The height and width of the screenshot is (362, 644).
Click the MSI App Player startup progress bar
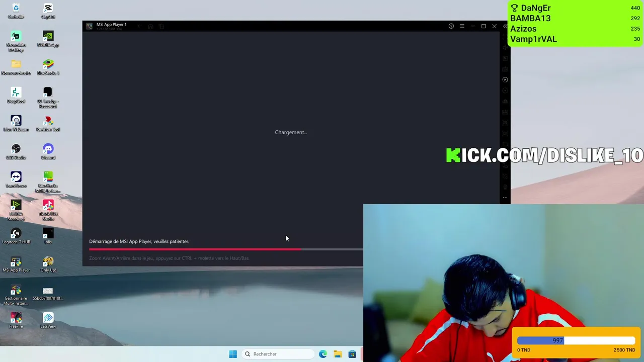(x=226, y=249)
